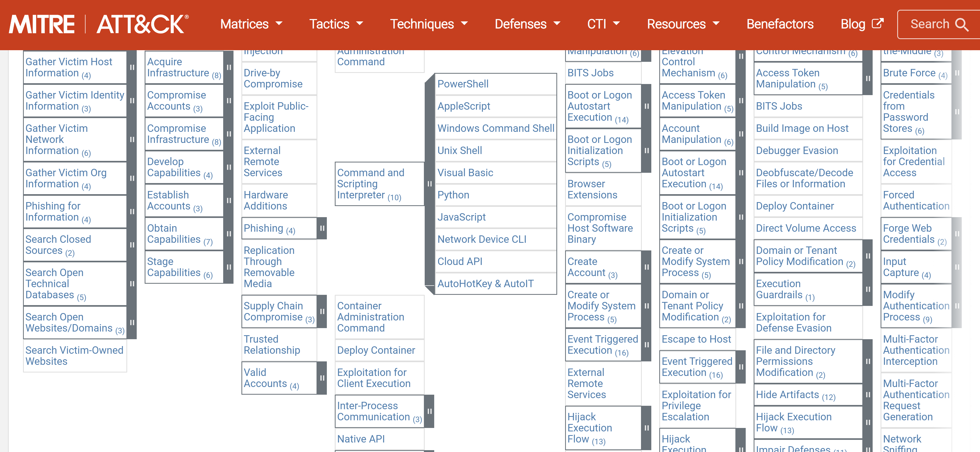Screen dimensions: 980x452
Task: Open the Techniques dropdown menu
Action: click(429, 24)
